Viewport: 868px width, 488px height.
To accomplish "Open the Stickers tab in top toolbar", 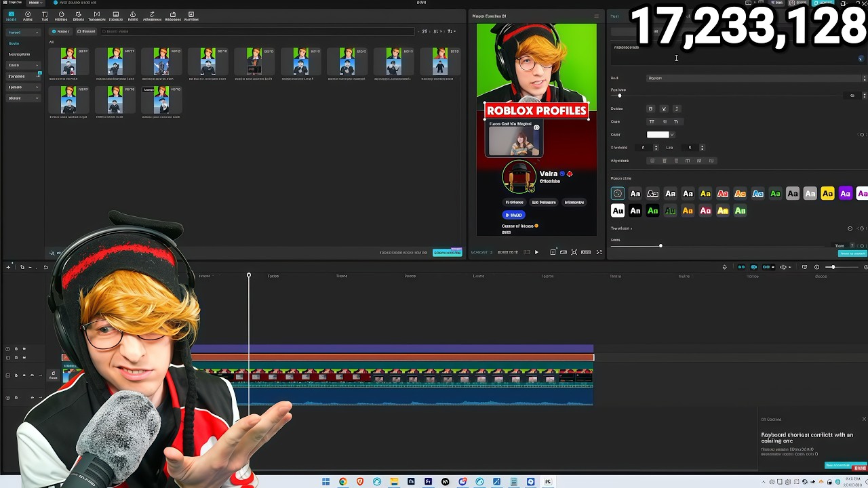I will tap(62, 16).
